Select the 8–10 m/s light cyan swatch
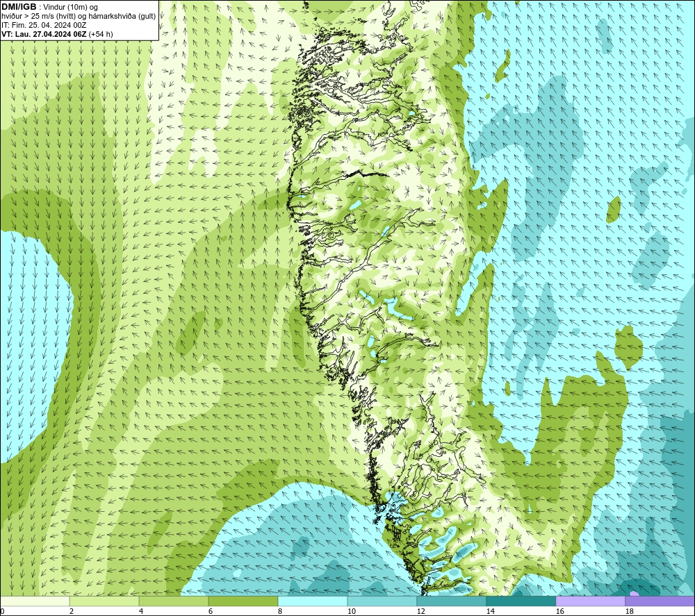The width and height of the screenshot is (695, 616). click(x=313, y=601)
